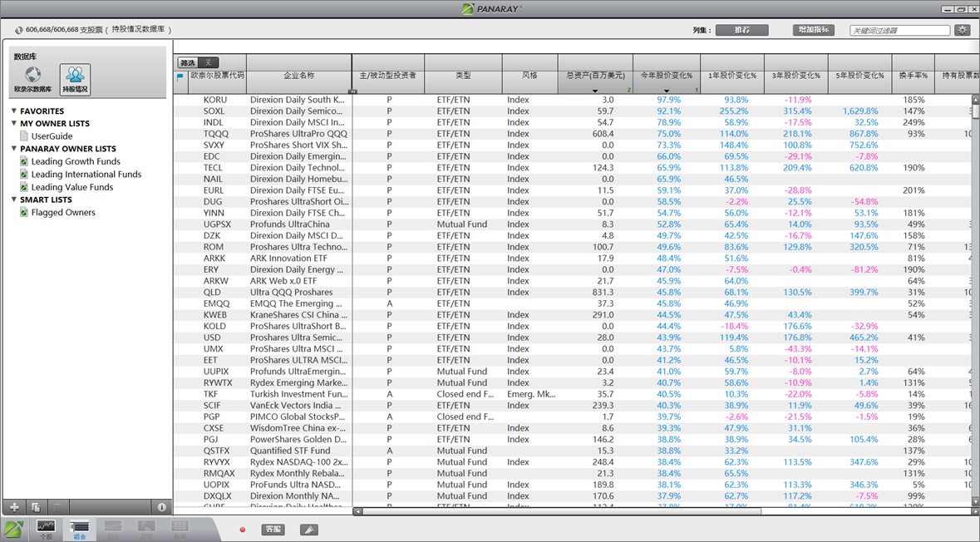Image resolution: width=980 pixels, height=542 pixels.
Task: Collapse the FAVORITES section
Action: 14,111
